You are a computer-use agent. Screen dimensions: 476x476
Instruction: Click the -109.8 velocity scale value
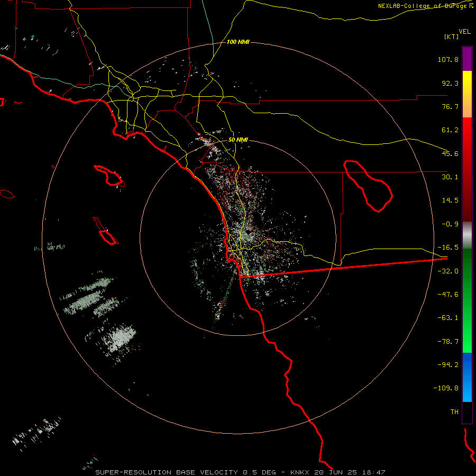coord(446,388)
